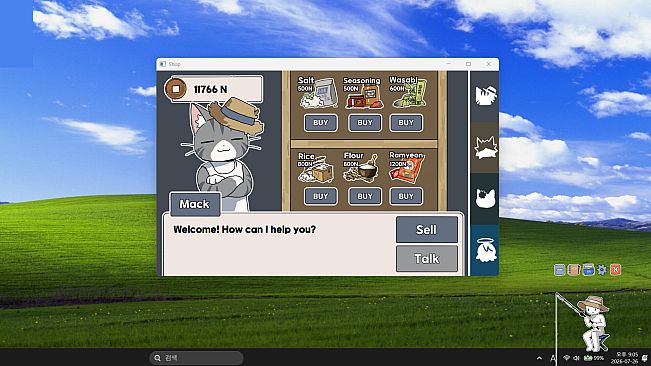Open the blue bucket widget icon

tap(588, 270)
